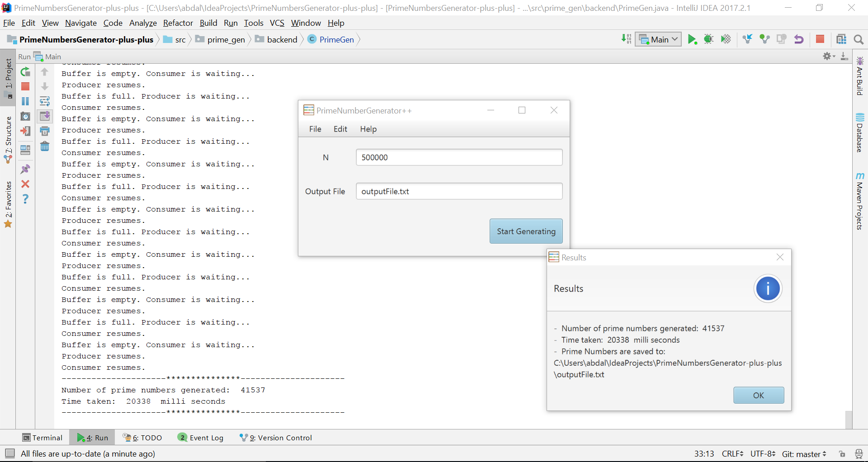Open the Git: master branch popup
This screenshot has height=462, width=868.
tap(804, 454)
